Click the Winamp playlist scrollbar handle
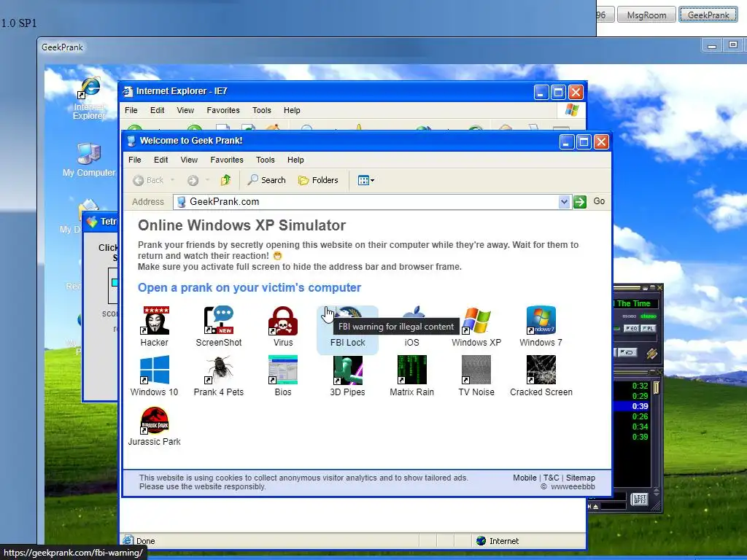This screenshot has height=560, width=747. click(656, 388)
